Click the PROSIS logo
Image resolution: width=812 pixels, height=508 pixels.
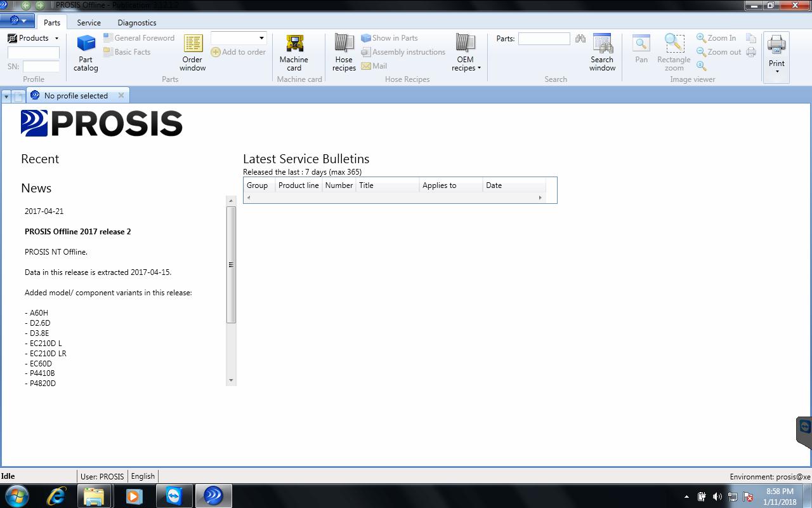[101, 123]
